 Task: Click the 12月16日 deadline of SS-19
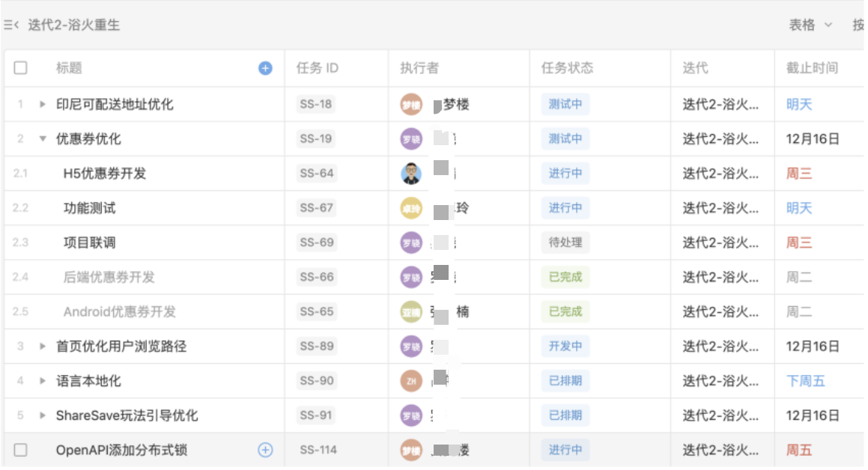click(813, 138)
